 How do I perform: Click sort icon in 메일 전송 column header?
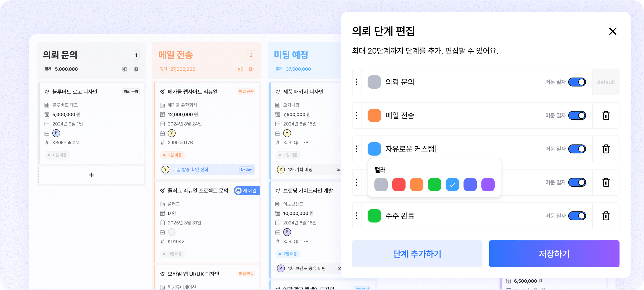click(x=240, y=69)
